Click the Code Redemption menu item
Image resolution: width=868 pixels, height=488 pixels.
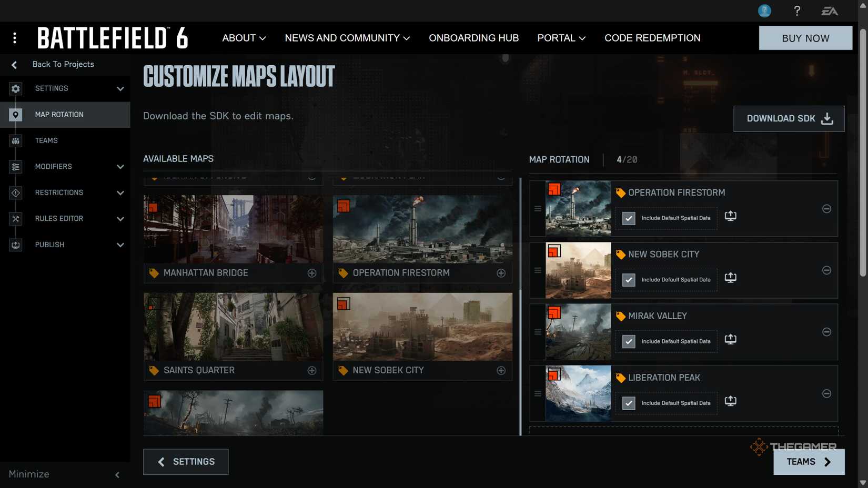click(652, 38)
